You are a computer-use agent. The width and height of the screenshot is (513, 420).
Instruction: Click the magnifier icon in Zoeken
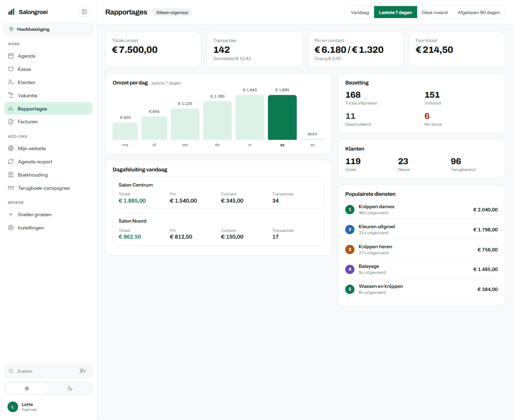pyautogui.click(x=11, y=371)
